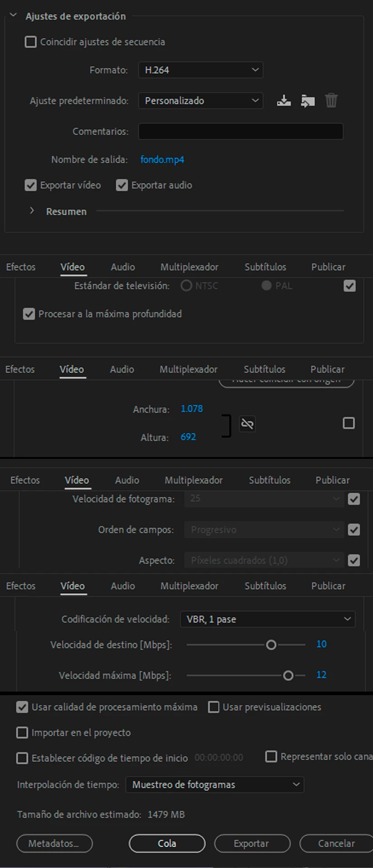Open Codificación de velocidad VBR, 1 pase dropdown
The height and width of the screenshot is (868, 373).
click(268, 619)
